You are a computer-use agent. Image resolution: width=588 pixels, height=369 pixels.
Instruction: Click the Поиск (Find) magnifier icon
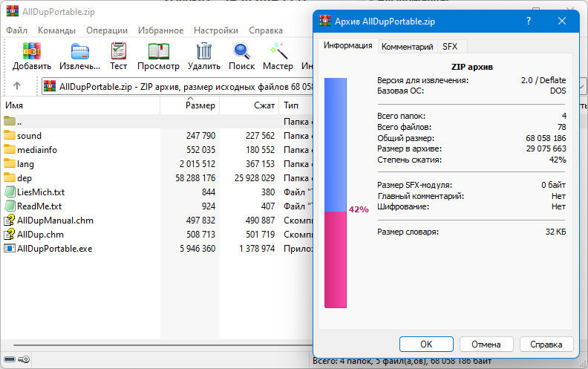[x=241, y=52]
